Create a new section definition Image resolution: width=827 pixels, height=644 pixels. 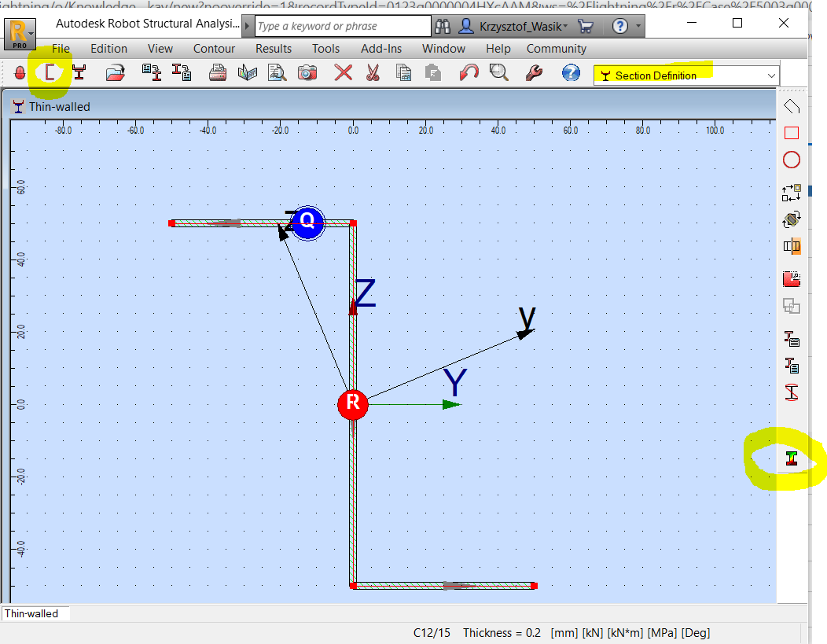point(50,72)
